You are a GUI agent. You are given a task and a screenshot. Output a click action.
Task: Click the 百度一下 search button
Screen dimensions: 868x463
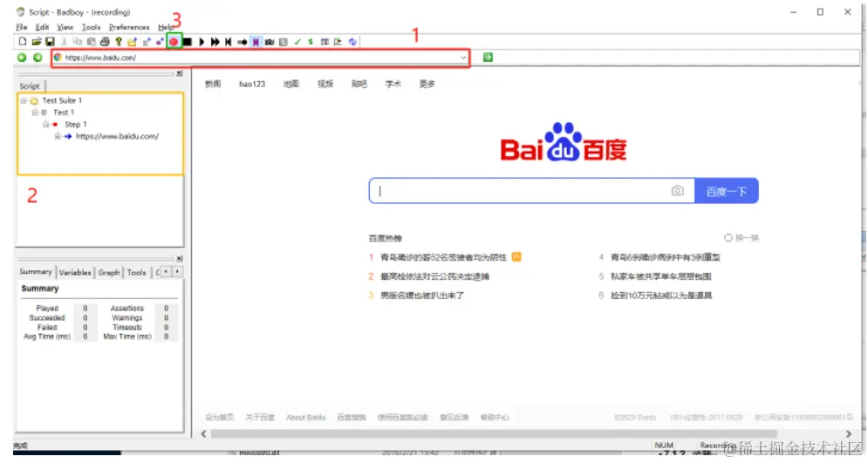727,192
